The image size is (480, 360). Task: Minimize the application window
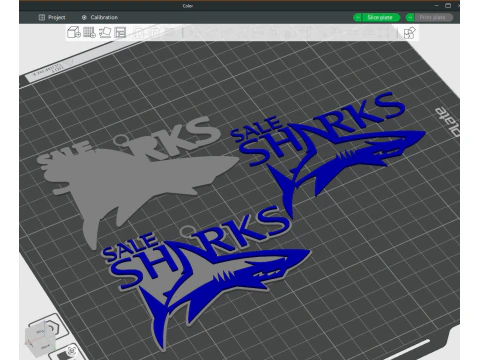click(x=436, y=5)
